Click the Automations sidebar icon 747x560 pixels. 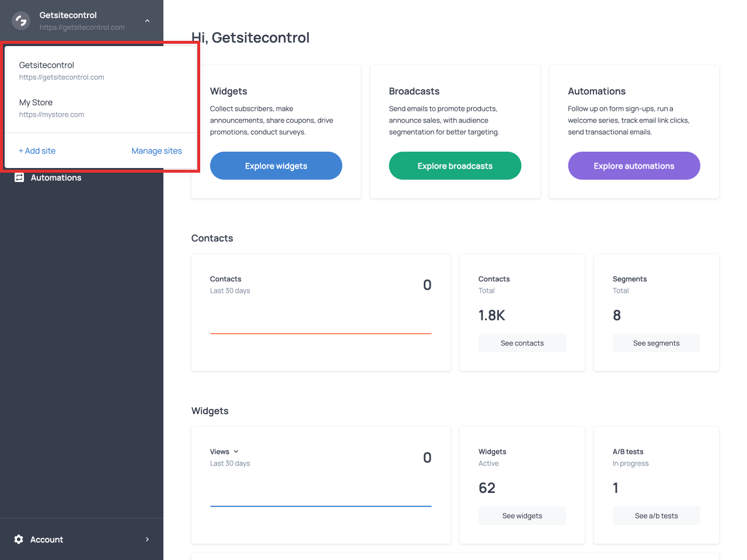coord(19,177)
